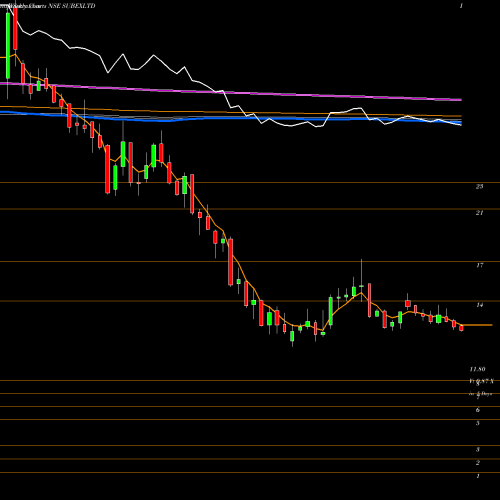Click the price axis label 25
500x500 pixels.
click(x=479, y=187)
